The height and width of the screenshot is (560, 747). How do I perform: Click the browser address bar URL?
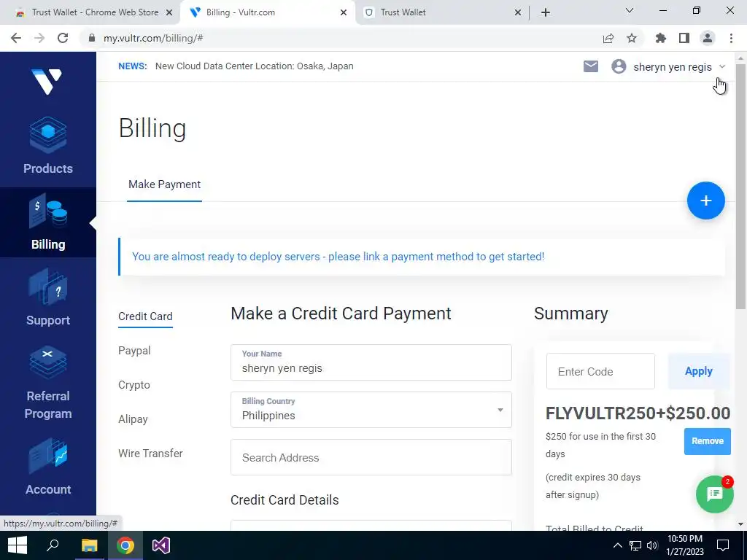(153, 38)
